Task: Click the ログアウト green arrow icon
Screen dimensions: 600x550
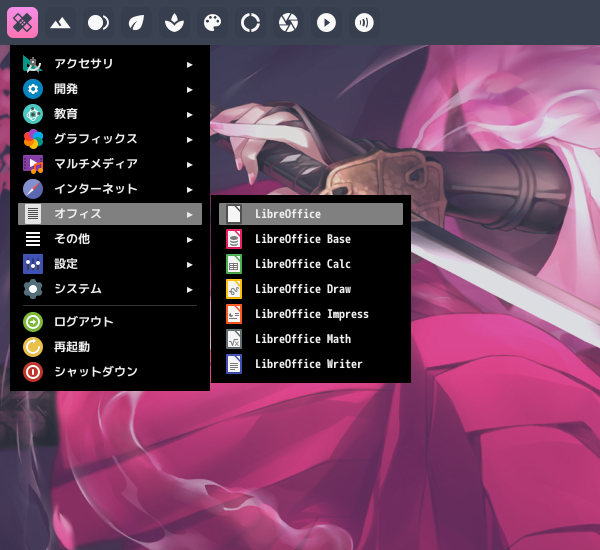Action: [x=33, y=322]
